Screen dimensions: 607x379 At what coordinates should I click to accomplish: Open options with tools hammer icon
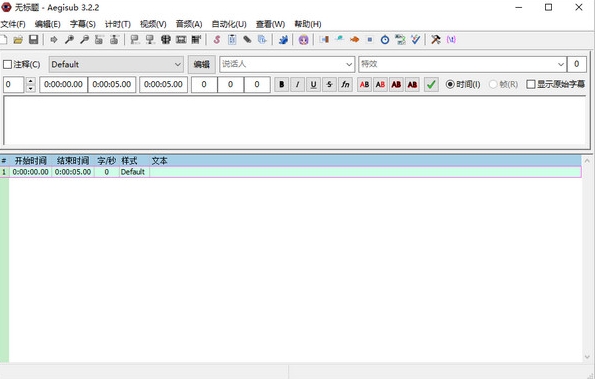point(436,39)
